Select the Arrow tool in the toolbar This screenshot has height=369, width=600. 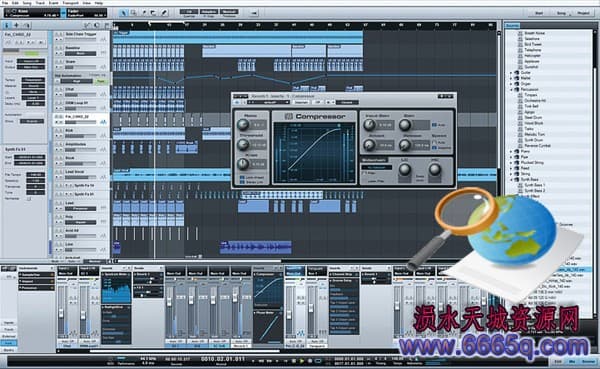123,13
